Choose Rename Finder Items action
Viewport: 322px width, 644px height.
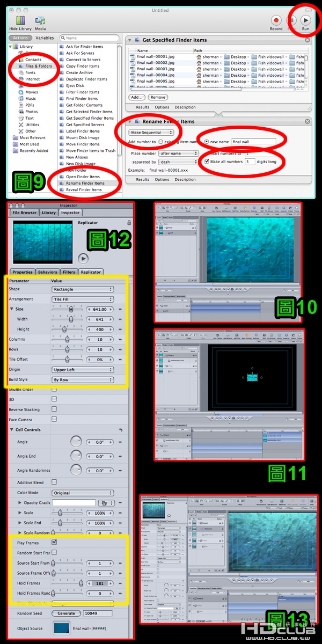click(84, 183)
